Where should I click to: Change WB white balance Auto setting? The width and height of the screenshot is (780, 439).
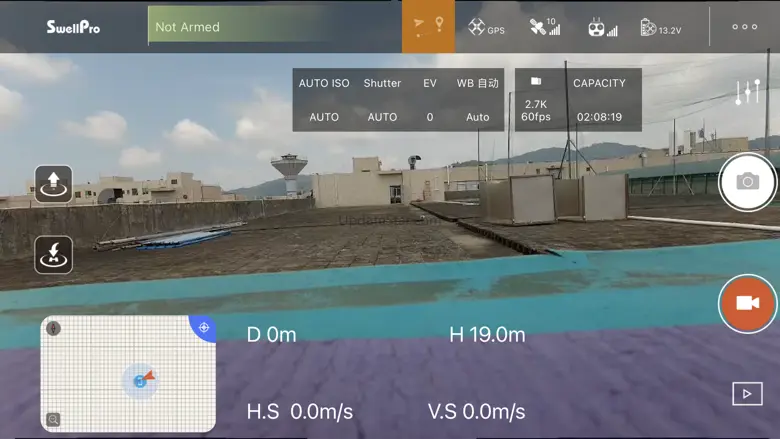[478, 100]
